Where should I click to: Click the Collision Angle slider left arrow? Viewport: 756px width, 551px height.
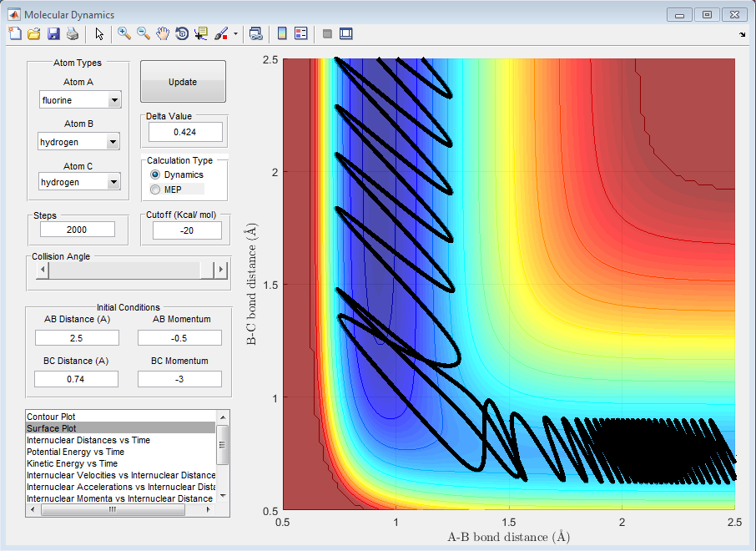click(43, 270)
